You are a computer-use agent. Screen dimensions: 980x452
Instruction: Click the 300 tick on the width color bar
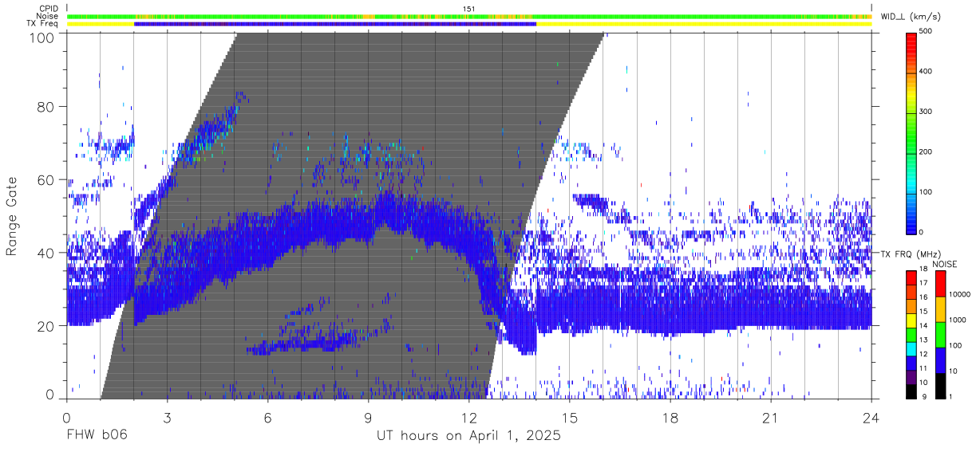[927, 112]
